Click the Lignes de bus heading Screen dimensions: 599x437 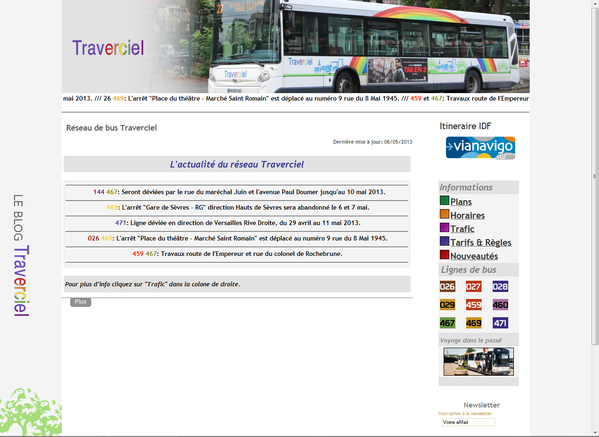click(x=468, y=270)
